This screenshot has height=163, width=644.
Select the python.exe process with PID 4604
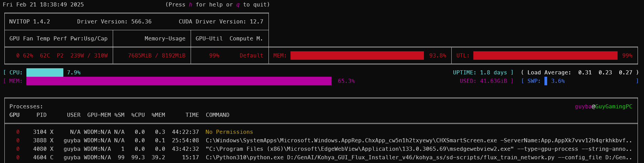(40, 158)
